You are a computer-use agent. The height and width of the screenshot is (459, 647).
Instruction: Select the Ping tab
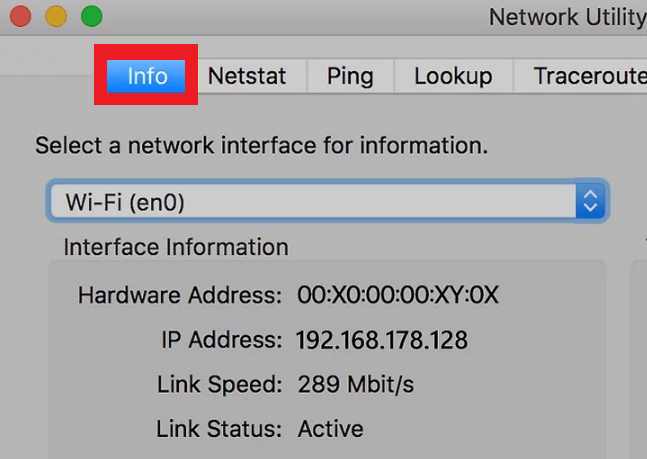click(350, 76)
